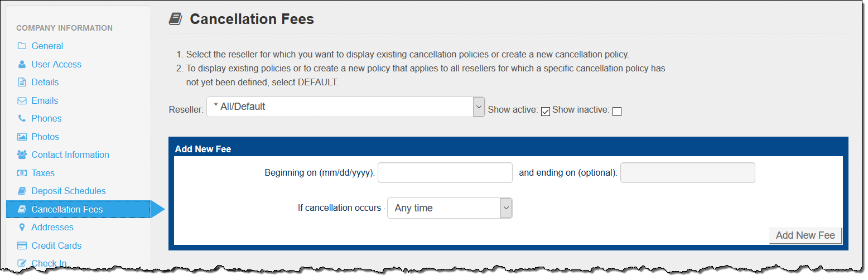This screenshot has width=868, height=280.
Task: Open the Deposit Schedules menu item
Action: coord(69,191)
